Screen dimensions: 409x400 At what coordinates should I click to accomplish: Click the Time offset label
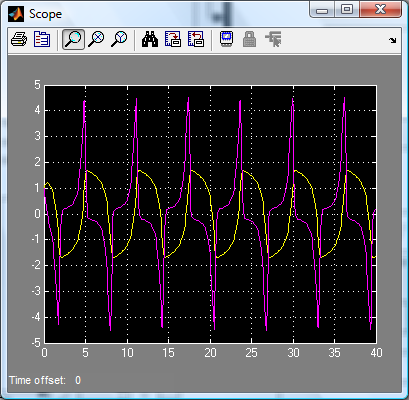pos(37,380)
